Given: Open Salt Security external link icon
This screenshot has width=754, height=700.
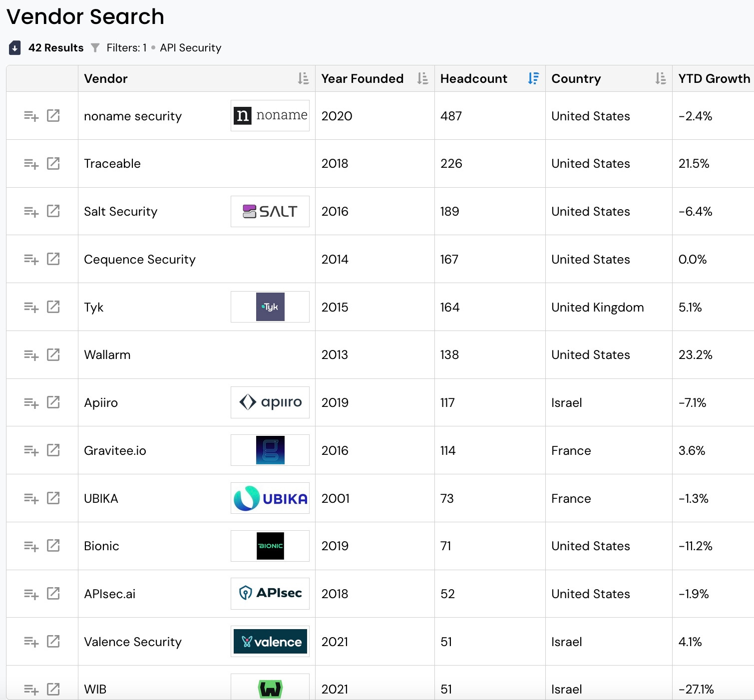Looking at the screenshot, I should [x=53, y=211].
